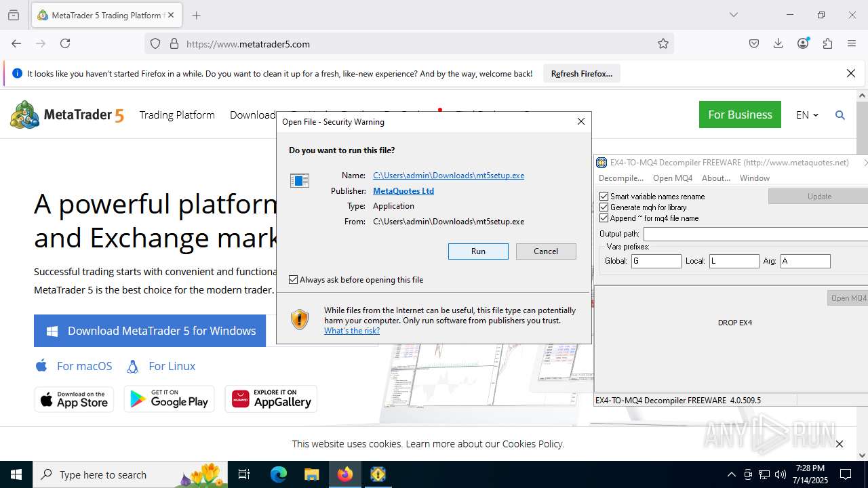Click the tracking protection shield icon
Screen dimensions: 868x488
point(155,43)
